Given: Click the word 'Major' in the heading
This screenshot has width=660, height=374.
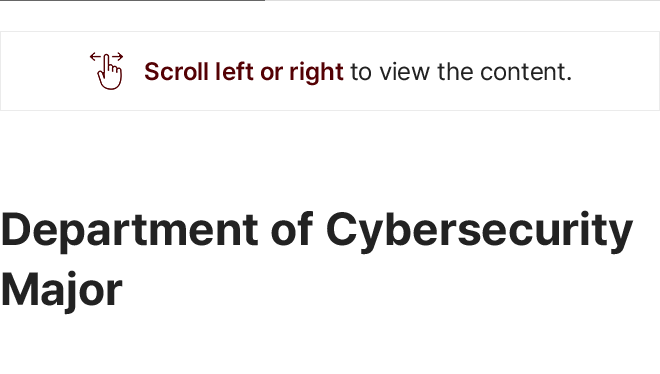Looking at the screenshot, I should 62,291.
